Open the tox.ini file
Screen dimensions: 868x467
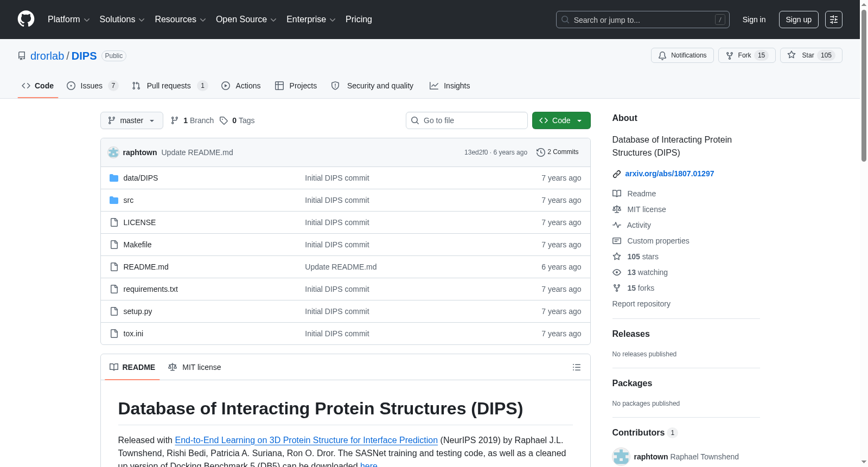133,334
